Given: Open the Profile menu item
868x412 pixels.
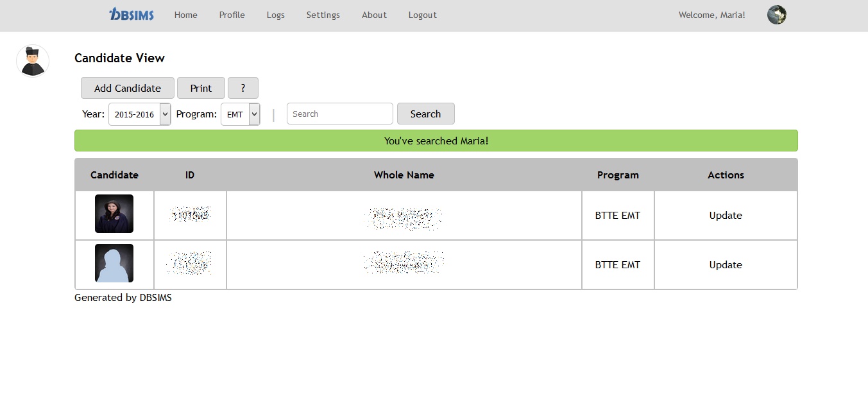Looking at the screenshot, I should (x=232, y=15).
